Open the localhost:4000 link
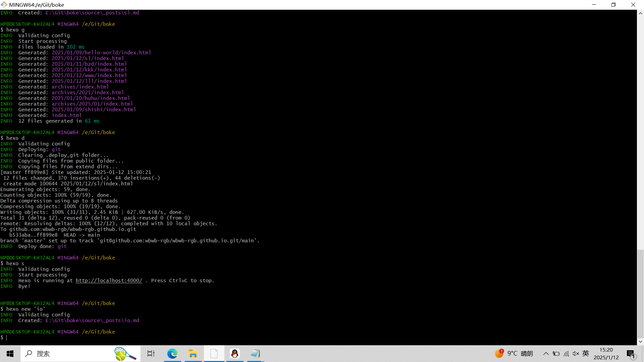The image size is (644, 362). point(109,281)
